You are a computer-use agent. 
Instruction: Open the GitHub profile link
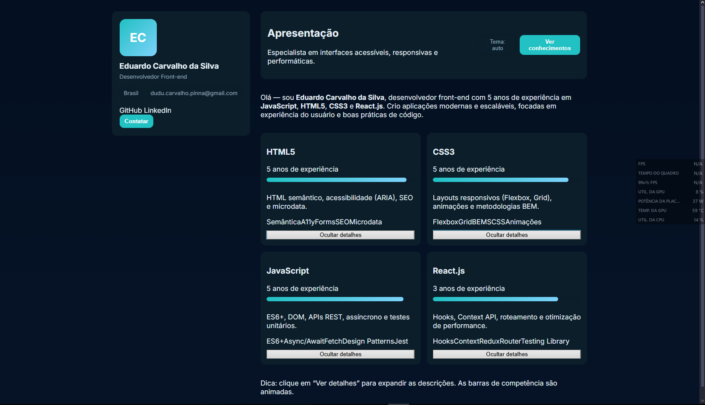[x=131, y=109]
